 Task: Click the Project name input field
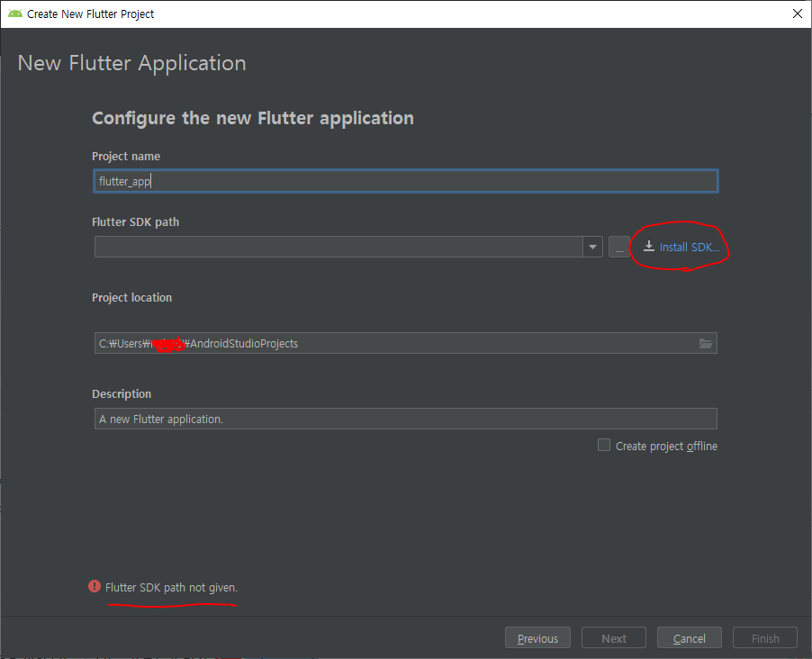405,181
